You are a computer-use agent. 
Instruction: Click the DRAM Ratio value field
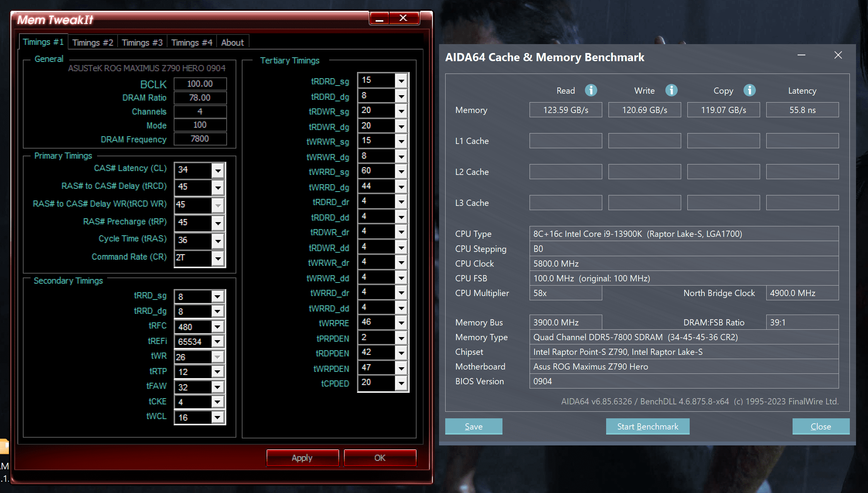click(200, 98)
